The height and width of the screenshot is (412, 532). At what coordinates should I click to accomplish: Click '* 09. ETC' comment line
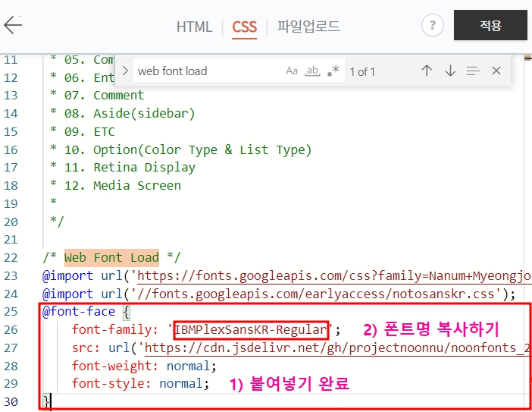83,132
